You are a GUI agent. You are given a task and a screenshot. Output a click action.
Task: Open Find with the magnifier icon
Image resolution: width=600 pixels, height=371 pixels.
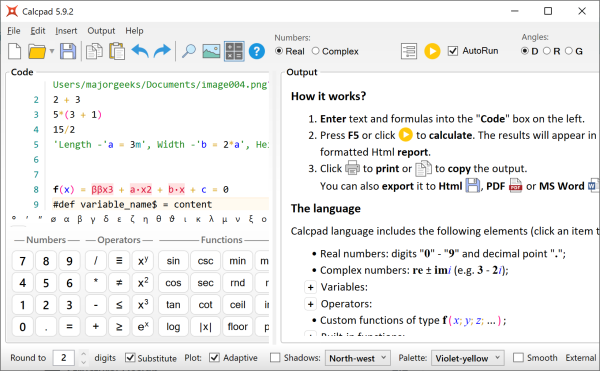(188, 51)
